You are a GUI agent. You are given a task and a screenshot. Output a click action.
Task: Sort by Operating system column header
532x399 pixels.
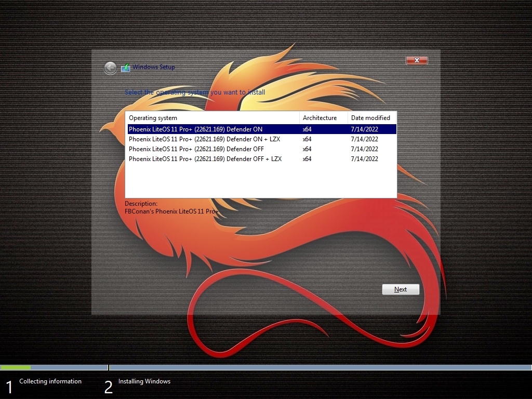click(212, 118)
